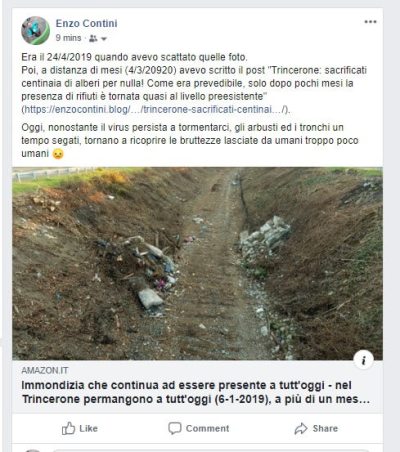This screenshot has height=452, width=400.
Task: Click the post text paragraph about virus
Action: 190,140
